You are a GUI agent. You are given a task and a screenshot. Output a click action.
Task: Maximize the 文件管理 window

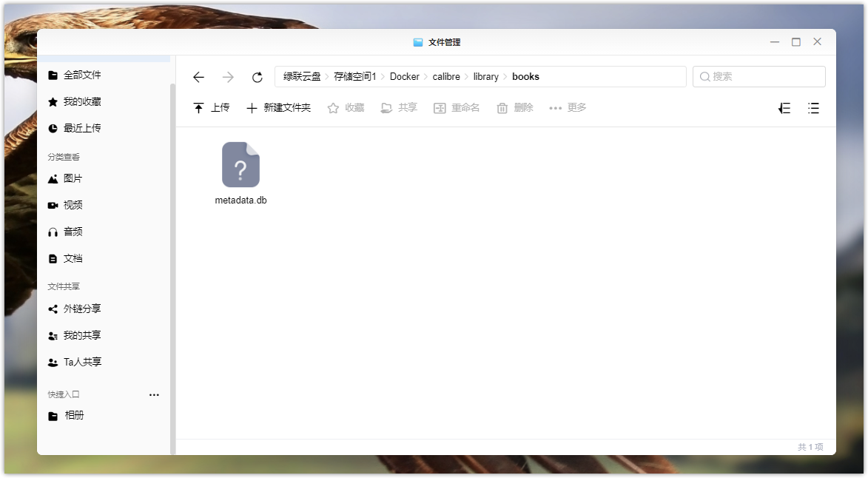pos(796,42)
